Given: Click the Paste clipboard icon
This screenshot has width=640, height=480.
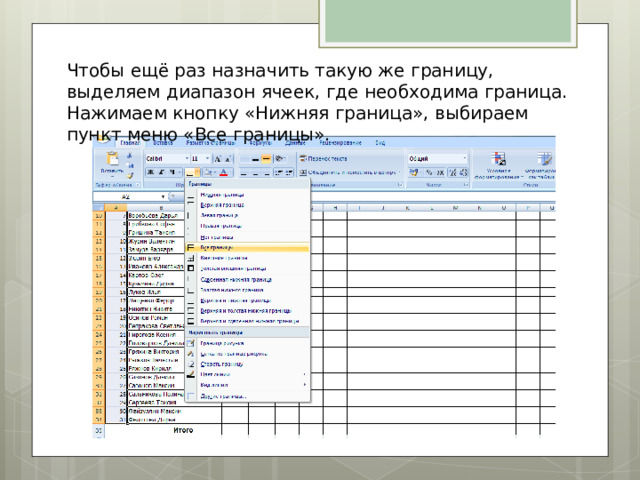Looking at the screenshot, I should click(112, 159).
